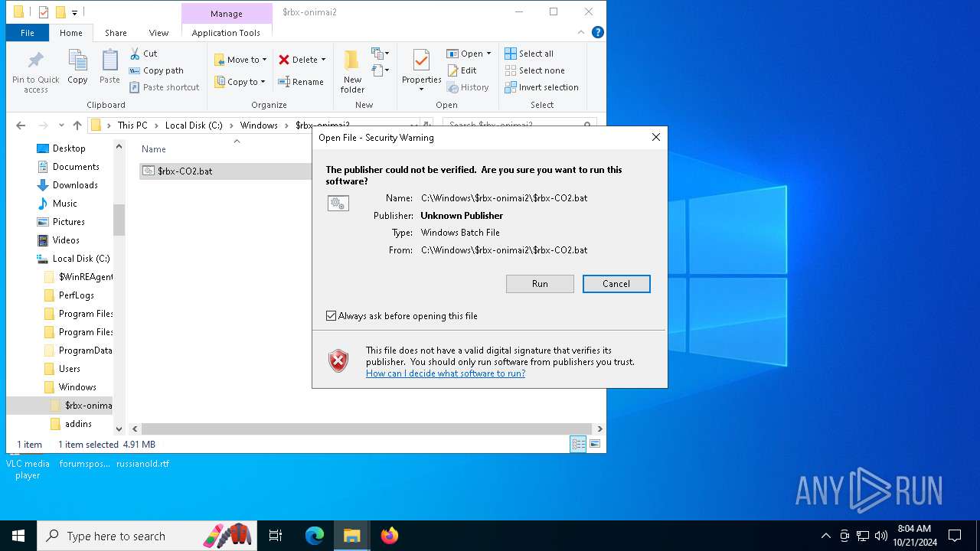Viewport: 980px width, 551px height.
Task: Show hidden tray icons
Action: click(825, 536)
